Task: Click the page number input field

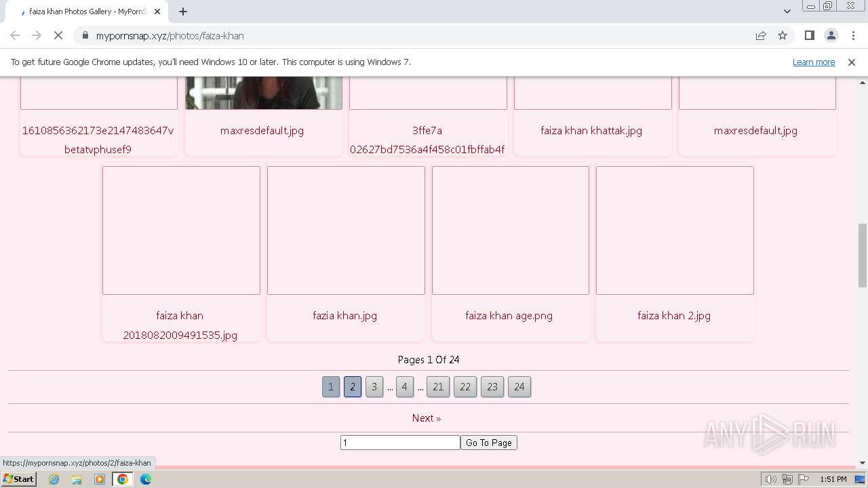Action: pyautogui.click(x=400, y=443)
